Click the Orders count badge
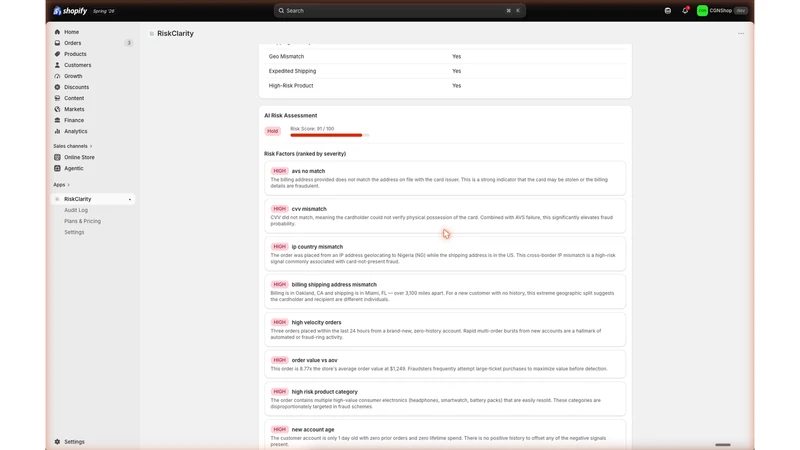Image resolution: width=800 pixels, height=450 pixels. 129,43
